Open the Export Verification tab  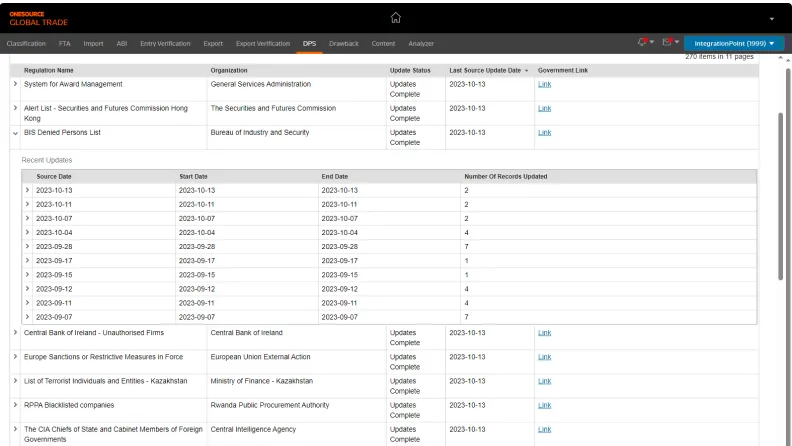click(x=262, y=43)
